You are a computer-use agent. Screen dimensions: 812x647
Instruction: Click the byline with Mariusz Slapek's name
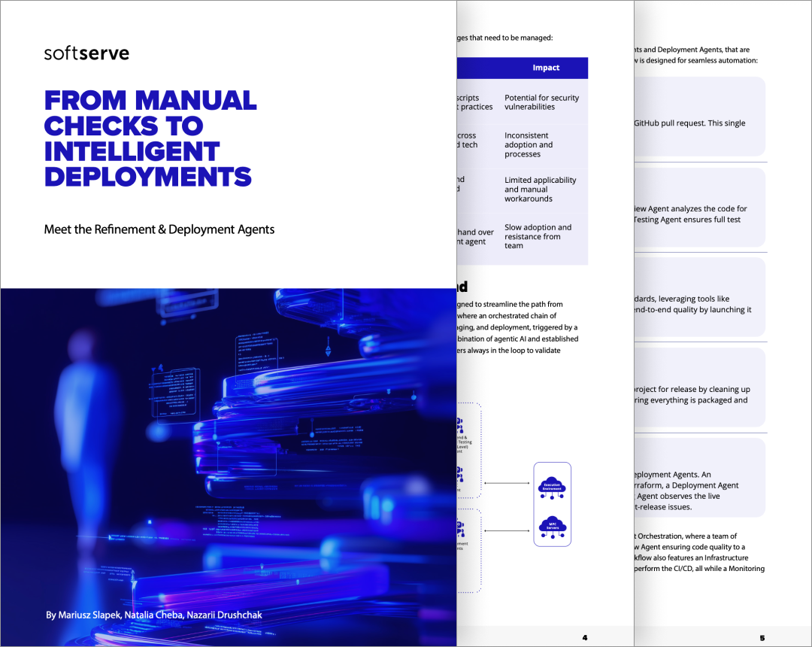click(x=153, y=615)
